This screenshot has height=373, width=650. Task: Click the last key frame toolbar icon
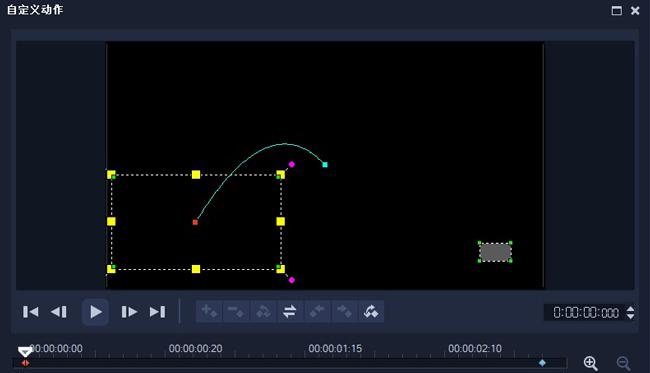(x=371, y=311)
